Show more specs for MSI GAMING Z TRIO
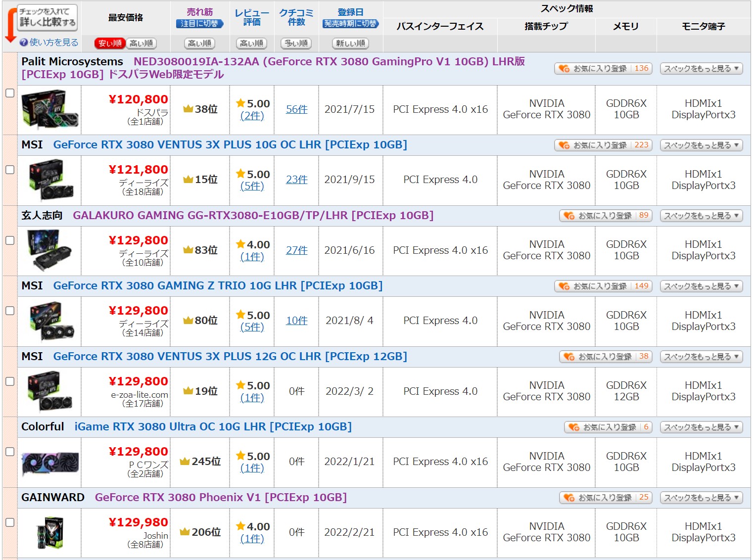This screenshot has height=560, width=756. [702, 286]
